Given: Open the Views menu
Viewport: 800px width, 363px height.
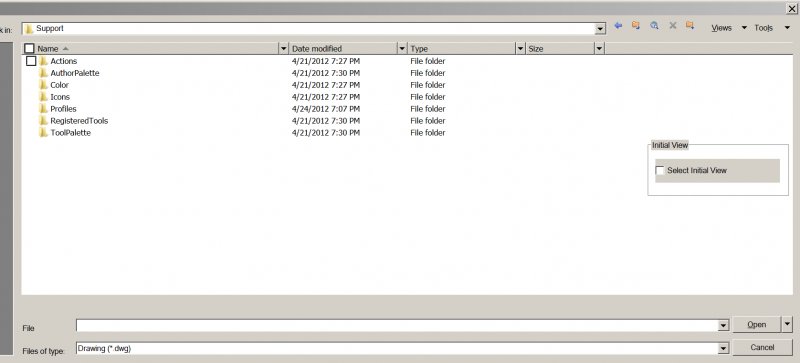Looking at the screenshot, I should [x=729, y=28].
